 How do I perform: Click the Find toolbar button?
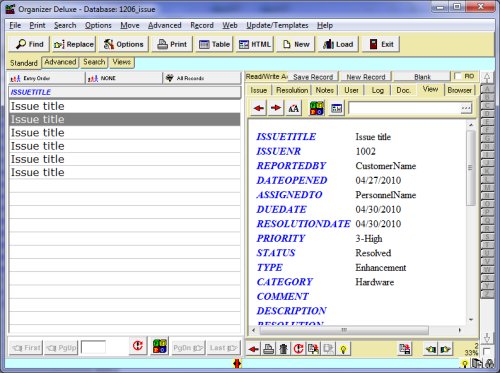click(29, 44)
